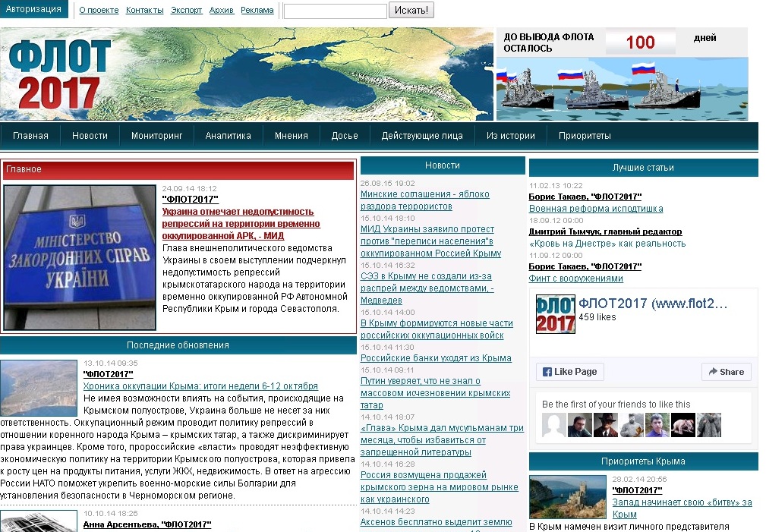Open «Глава» Крыма дал мусульманам три месяца link
The image size is (766, 532).
point(442,439)
